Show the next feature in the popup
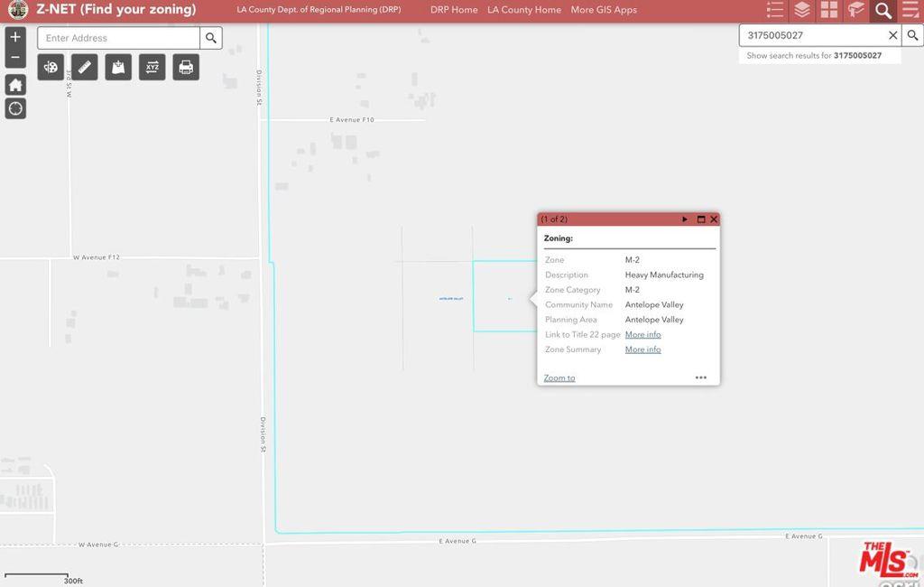 pos(685,219)
